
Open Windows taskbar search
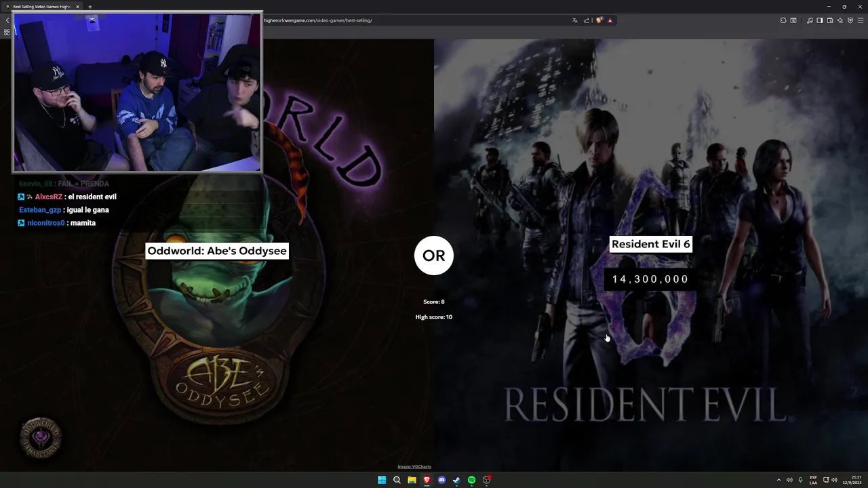(397, 480)
